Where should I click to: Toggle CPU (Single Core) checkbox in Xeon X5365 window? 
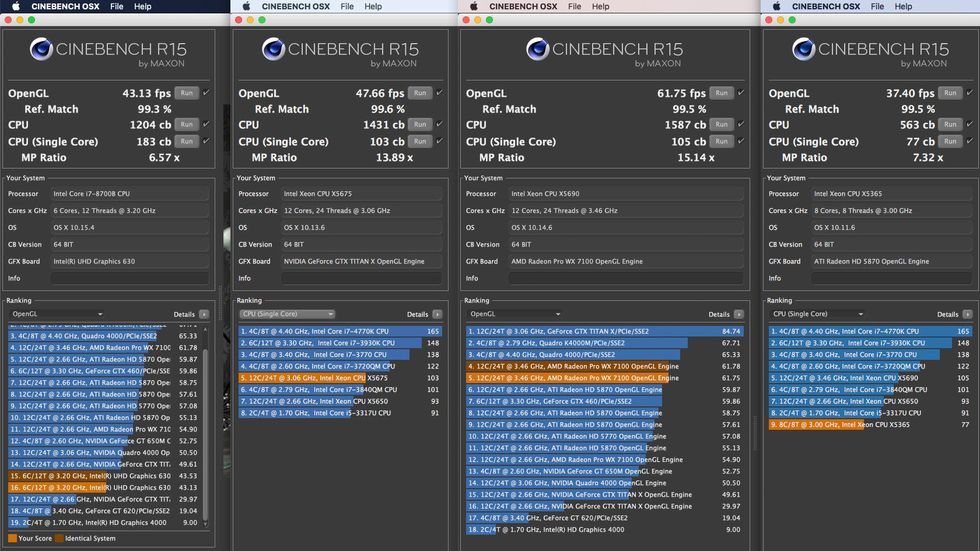pyautogui.click(x=970, y=141)
